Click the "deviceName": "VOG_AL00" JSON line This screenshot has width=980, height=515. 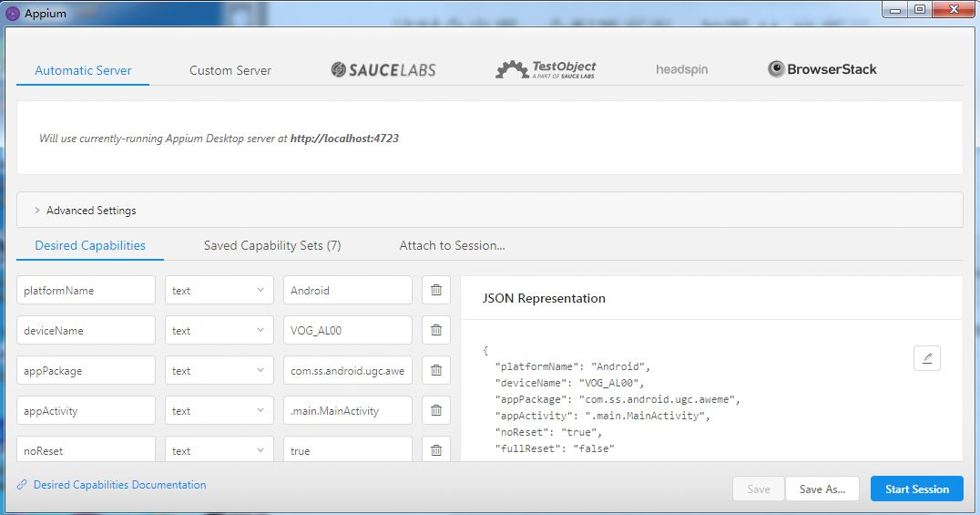[569, 383]
